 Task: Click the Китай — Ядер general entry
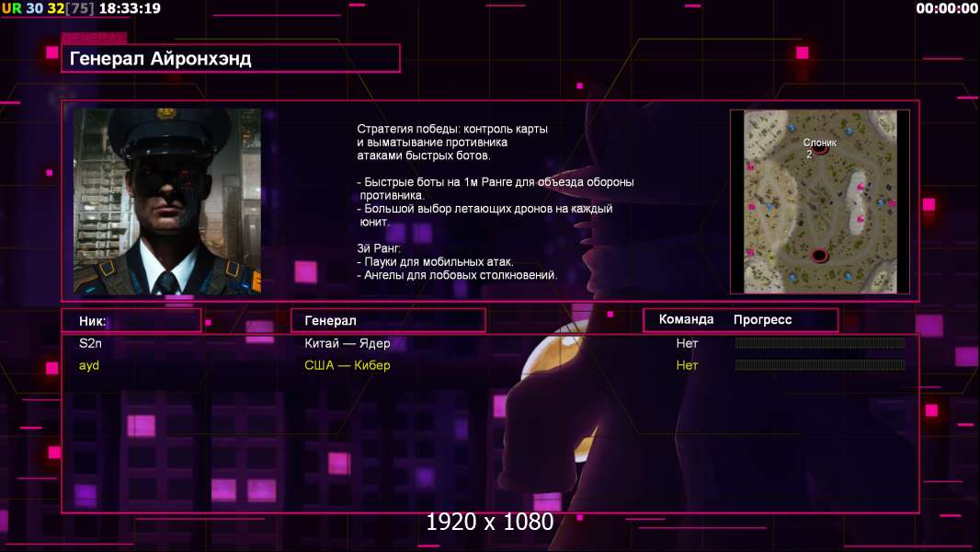tap(347, 343)
